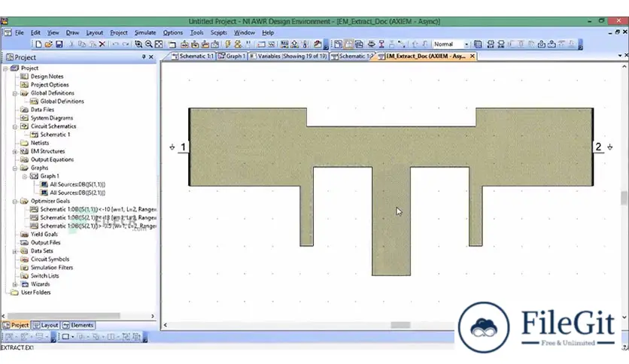Click the Freeze Traces icon after Optimize

(248, 44)
